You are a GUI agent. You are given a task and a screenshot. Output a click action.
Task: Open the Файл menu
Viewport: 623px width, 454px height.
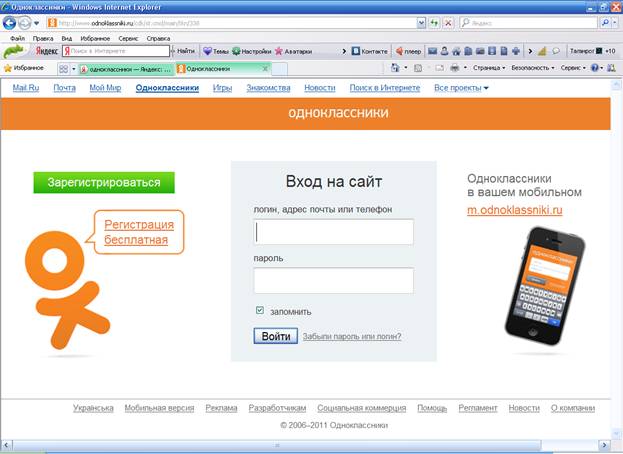click(x=17, y=39)
